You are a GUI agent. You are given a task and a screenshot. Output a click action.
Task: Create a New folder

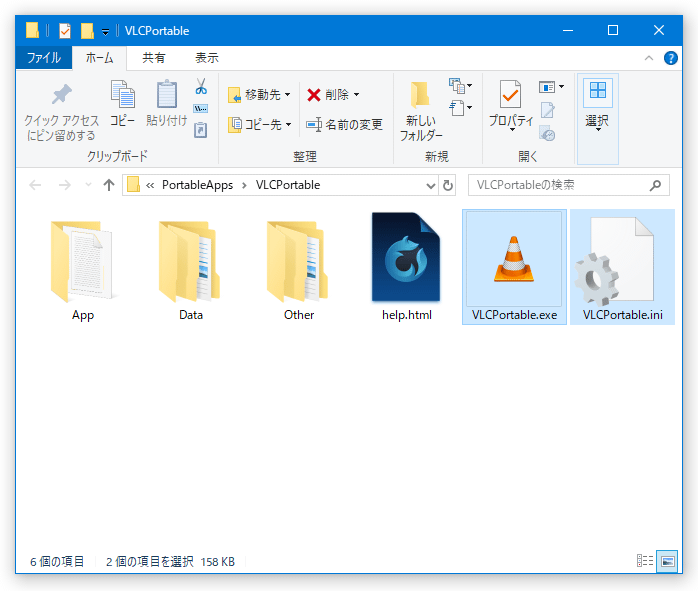click(421, 111)
